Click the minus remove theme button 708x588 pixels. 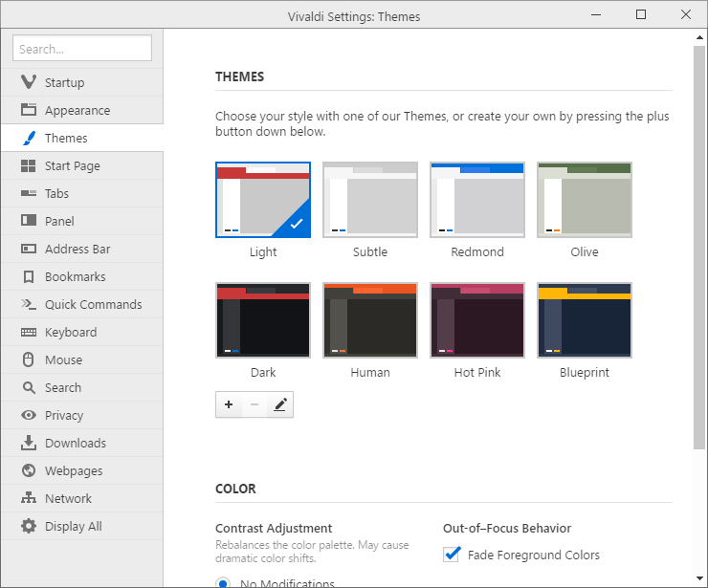254,404
